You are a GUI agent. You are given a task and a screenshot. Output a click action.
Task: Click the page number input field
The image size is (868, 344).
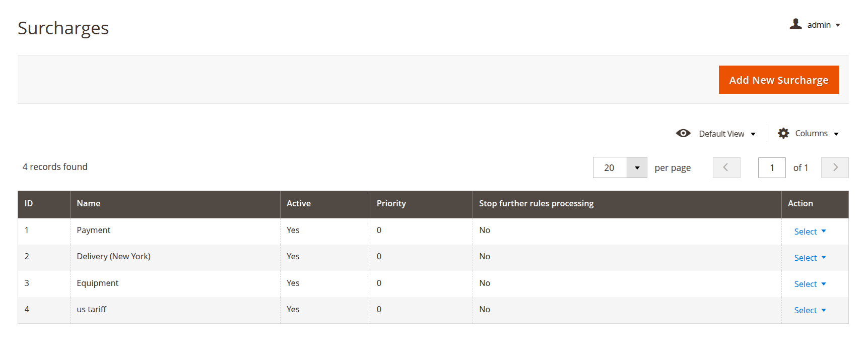771,167
